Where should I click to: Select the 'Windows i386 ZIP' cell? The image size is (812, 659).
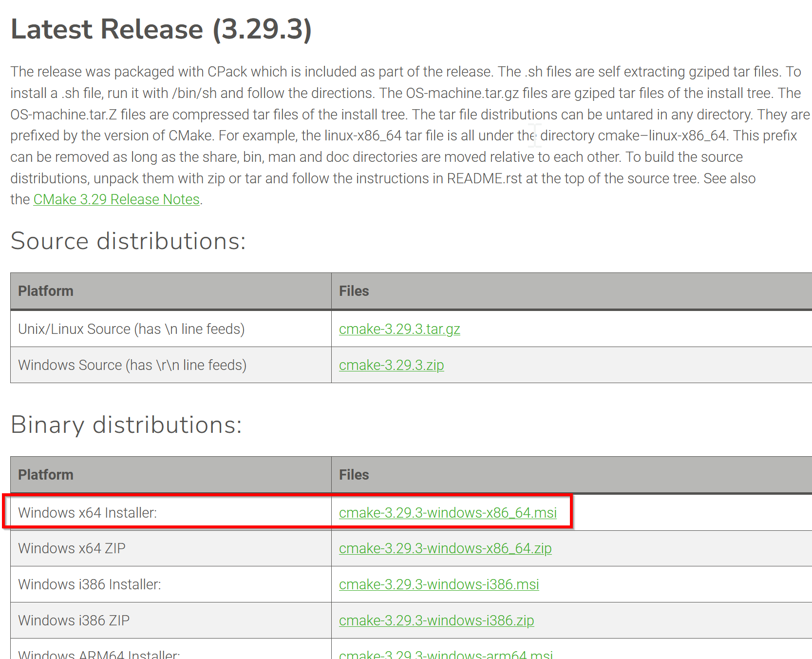click(x=171, y=620)
